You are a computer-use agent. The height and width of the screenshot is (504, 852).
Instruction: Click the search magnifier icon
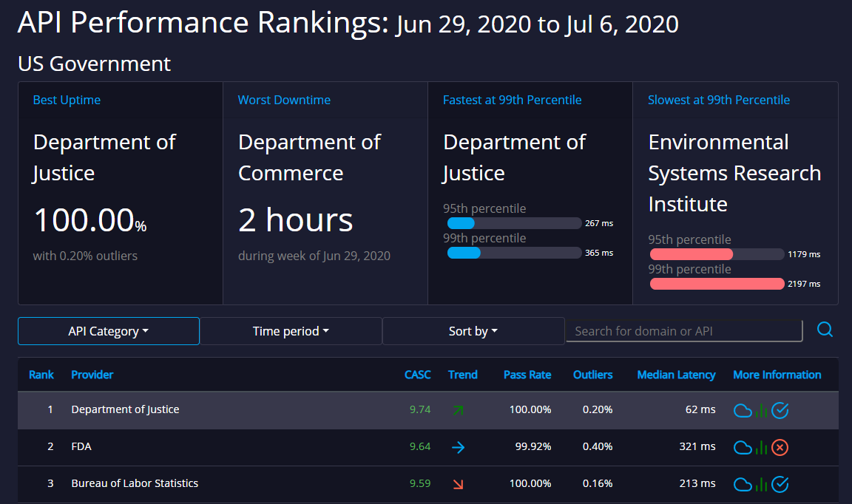pos(825,329)
